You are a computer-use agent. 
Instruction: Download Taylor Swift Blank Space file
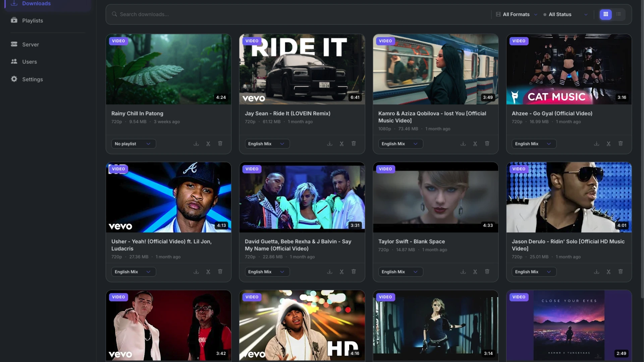click(463, 272)
